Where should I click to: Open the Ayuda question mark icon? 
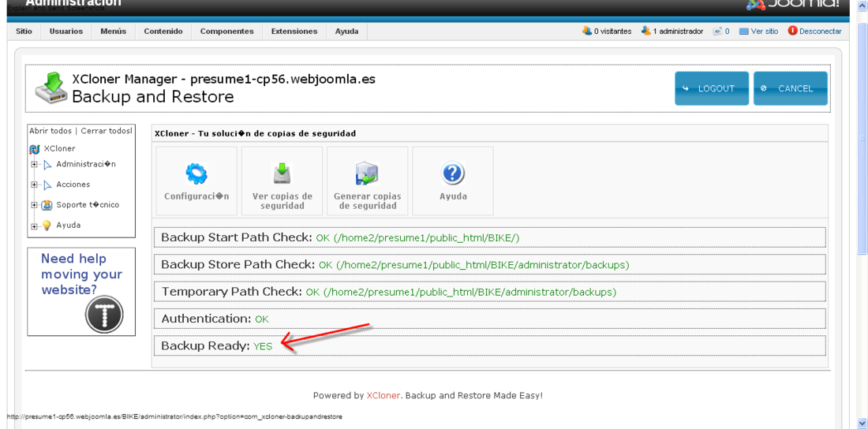[x=452, y=173]
